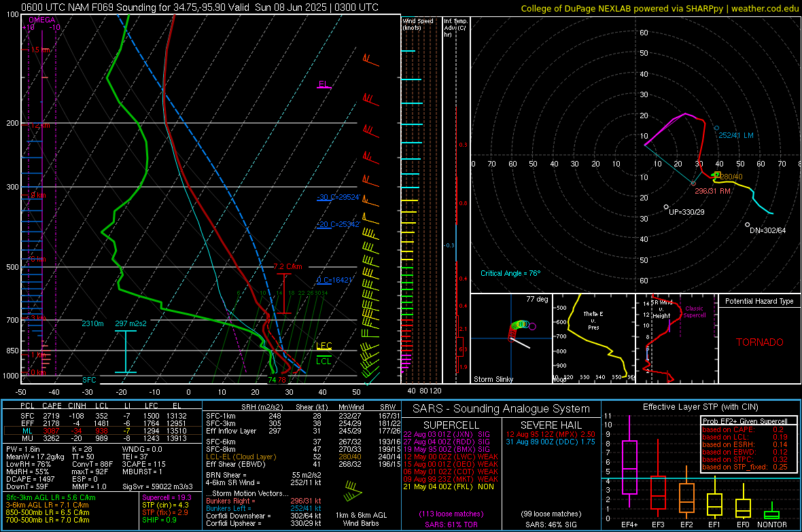Screen dimensions: 802x532
Task: Click the '7.2 C/km' lapse rate label
Action: coord(288,266)
